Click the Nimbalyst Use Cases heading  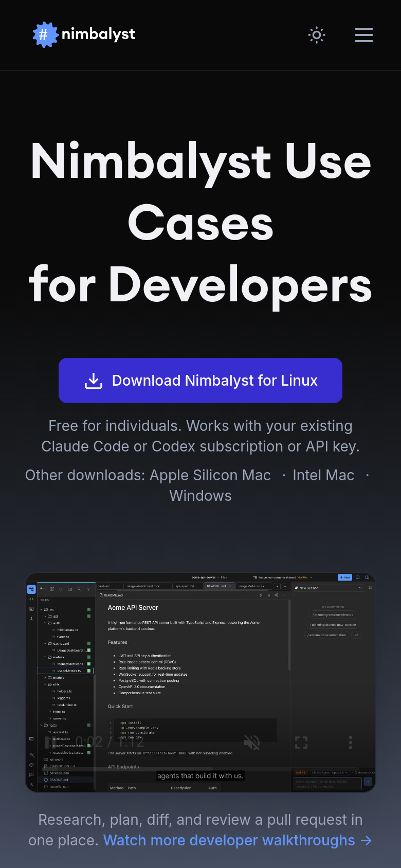tap(200, 223)
